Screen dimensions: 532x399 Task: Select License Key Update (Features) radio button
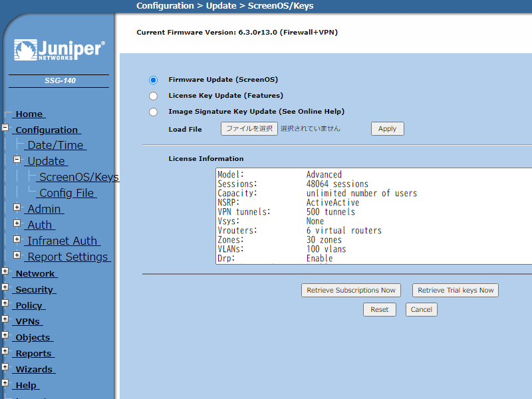[154, 96]
